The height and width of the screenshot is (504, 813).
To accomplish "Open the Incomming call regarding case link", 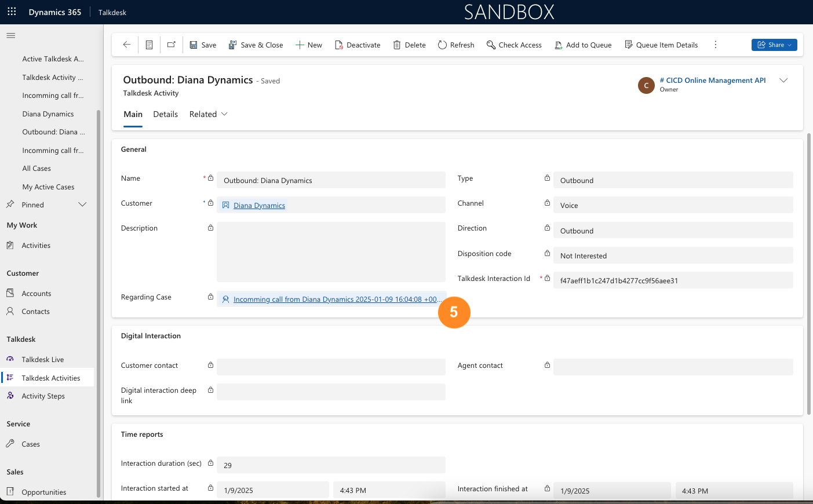I will coord(337,300).
